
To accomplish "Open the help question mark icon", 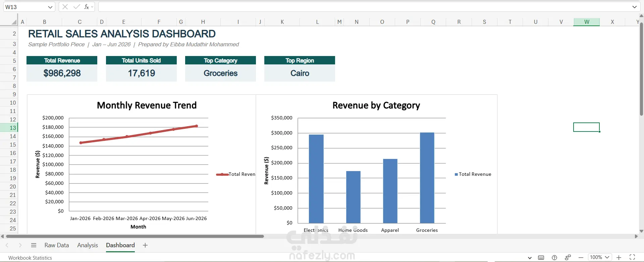I will click(554, 257).
